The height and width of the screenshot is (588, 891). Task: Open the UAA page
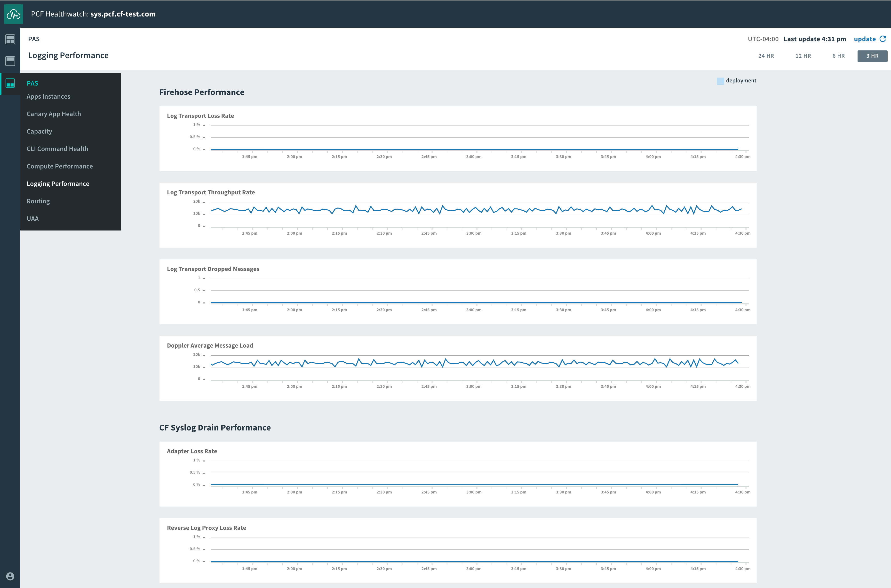pyautogui.click(x=32, y=218)
